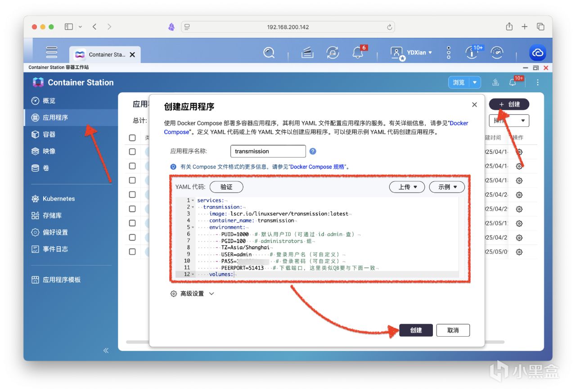
Task: Click the gear in the 2025/05/0x row
Action: point(519,252)
